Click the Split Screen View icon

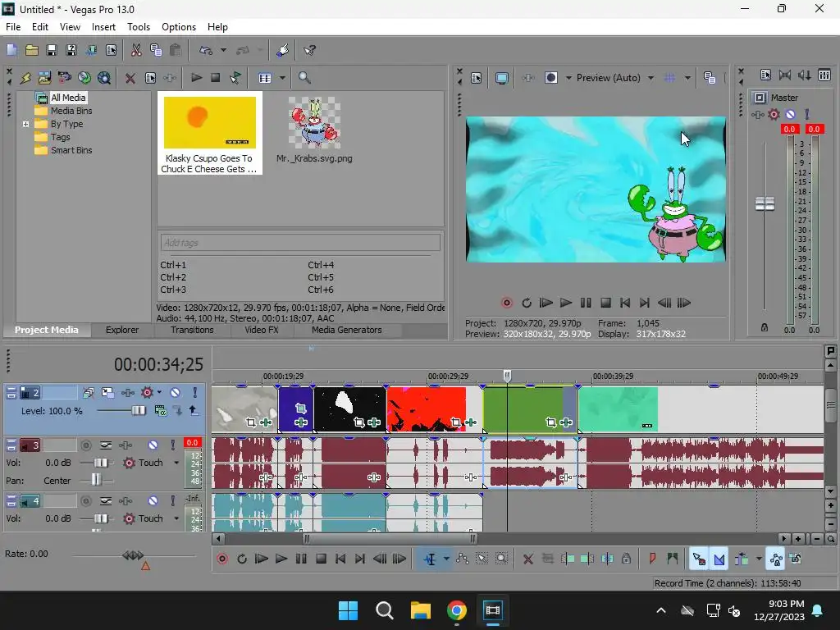[550, 78]
